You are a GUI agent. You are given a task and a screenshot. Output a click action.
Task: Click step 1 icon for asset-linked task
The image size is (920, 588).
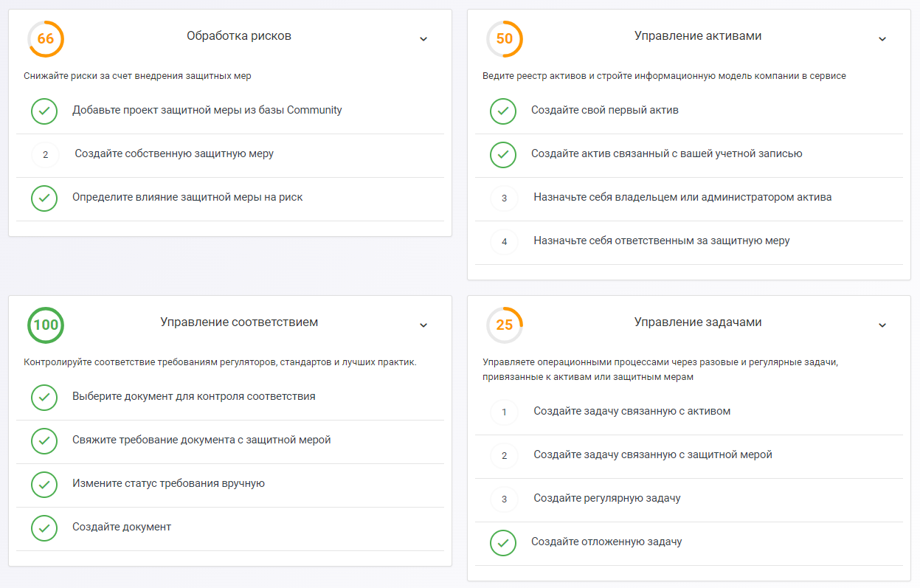coord(504,412)
